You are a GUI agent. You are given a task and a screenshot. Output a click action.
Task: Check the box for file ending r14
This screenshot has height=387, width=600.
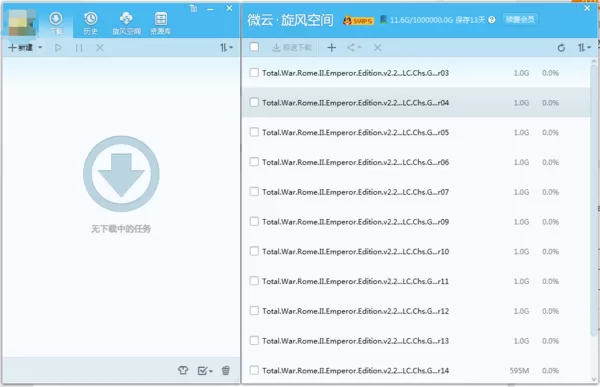[x=254, y=370]
